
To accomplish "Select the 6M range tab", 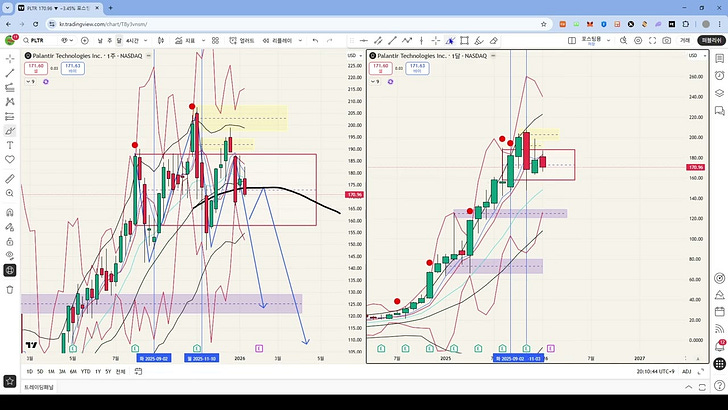I will coord(73,371).
